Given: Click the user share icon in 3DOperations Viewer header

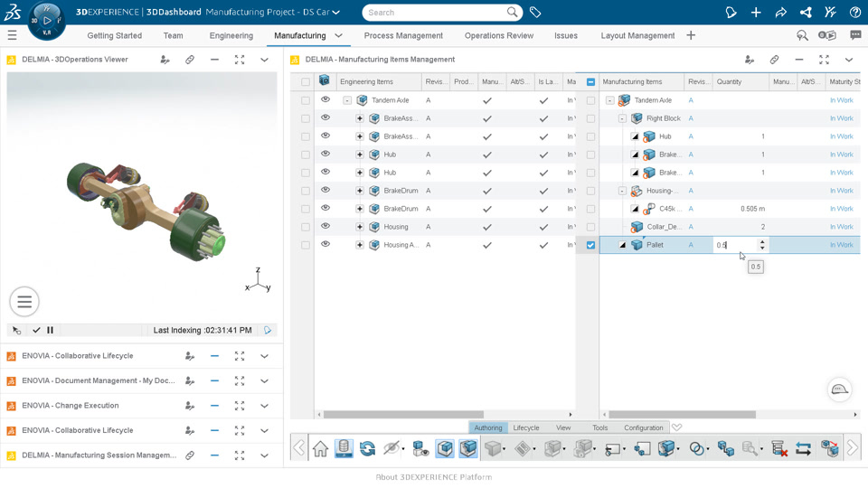Looking at the screenshot, I should [x=165, y=60].
